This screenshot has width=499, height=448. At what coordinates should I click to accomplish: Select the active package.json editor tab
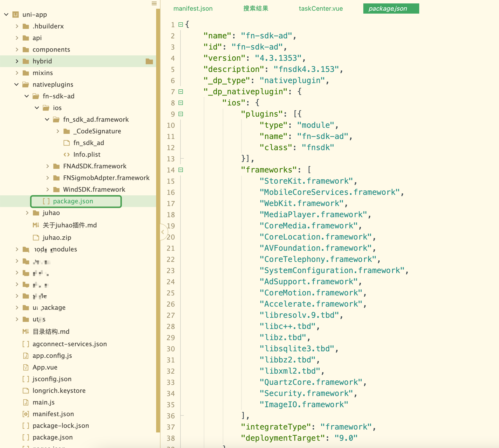391,9
